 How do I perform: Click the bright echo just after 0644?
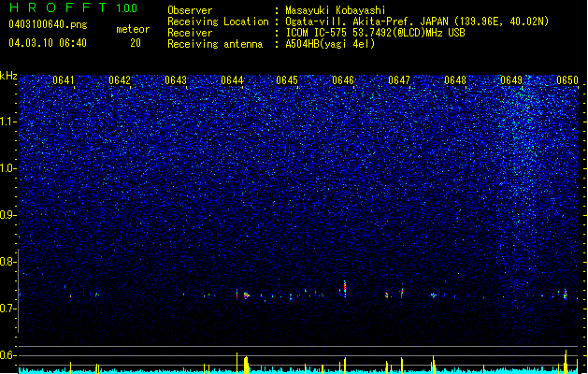(247, 295)
